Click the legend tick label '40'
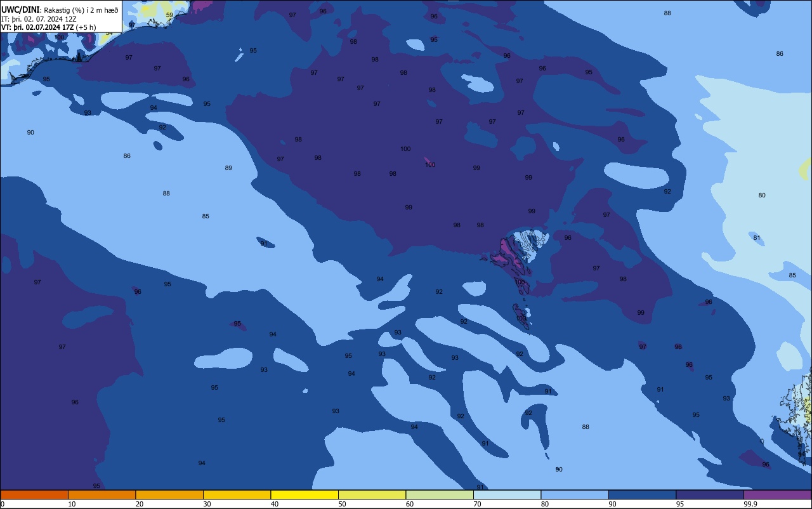812x509 pixels. coord(275,504)
